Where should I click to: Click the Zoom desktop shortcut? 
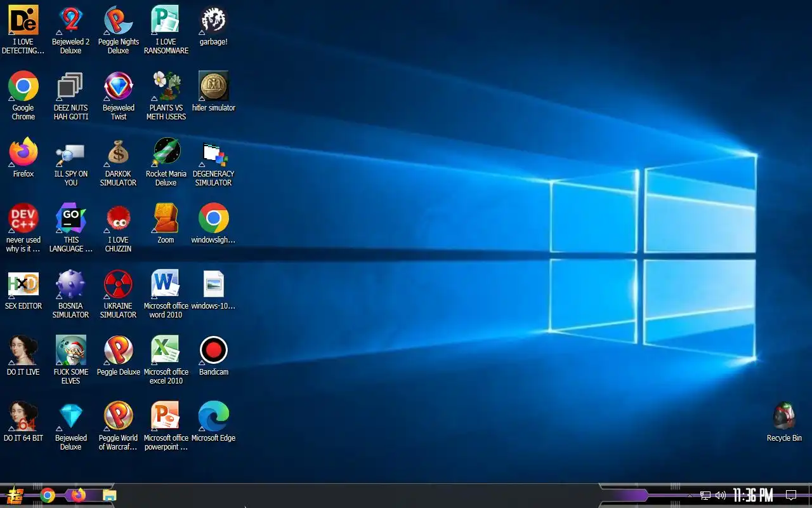pos(166,224)
